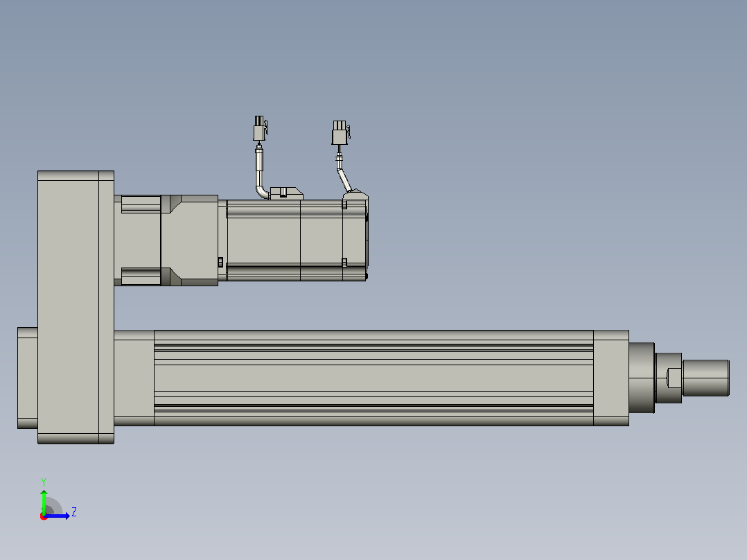
Task: Click the Z label beside the triad
Action: [x=74, y=512]
